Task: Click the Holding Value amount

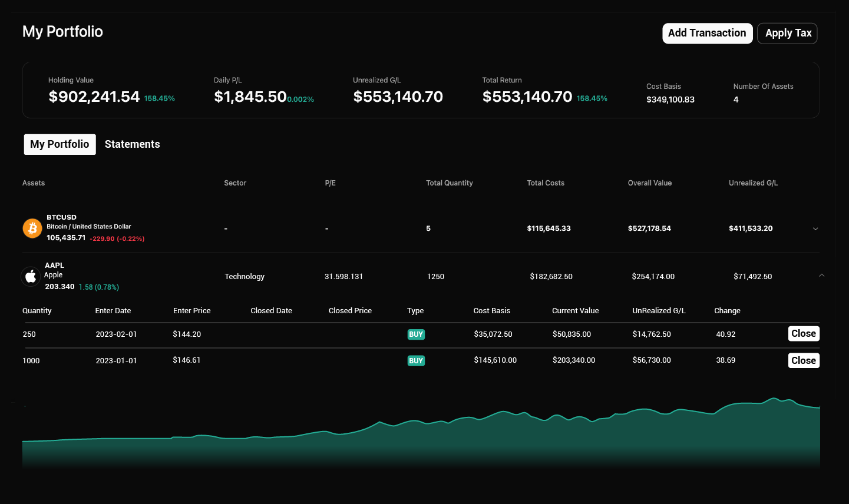Action: tap(94, 97)
